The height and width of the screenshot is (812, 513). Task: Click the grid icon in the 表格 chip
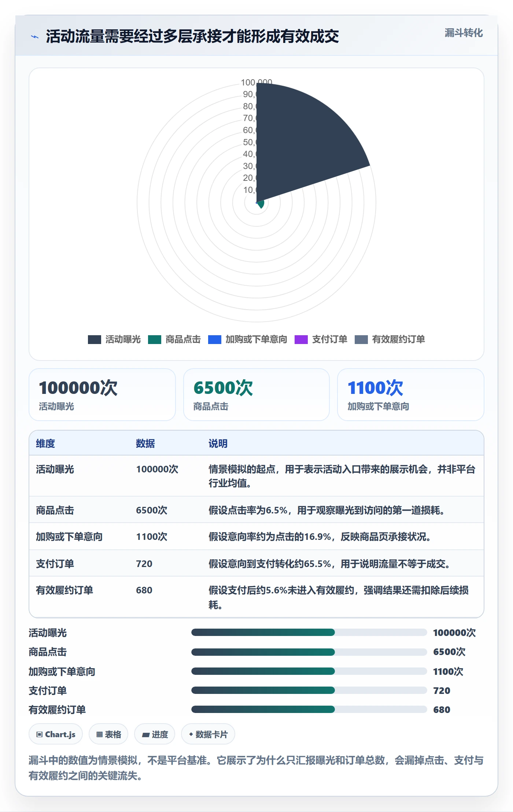pyautogui.click(x=99, y=734)
